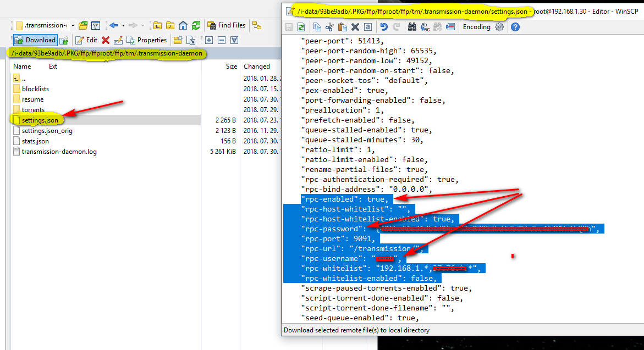Sort by the Size column header
The height and width of the screenshot is (350, 644).
231,66
